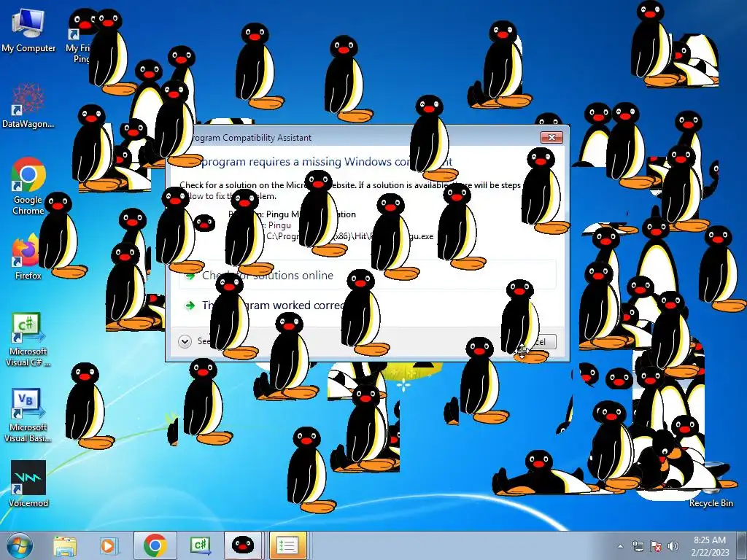The image size is (747, 560).
Task: Select the Recycle Bin label on the desktop
Action: (711, 503)
